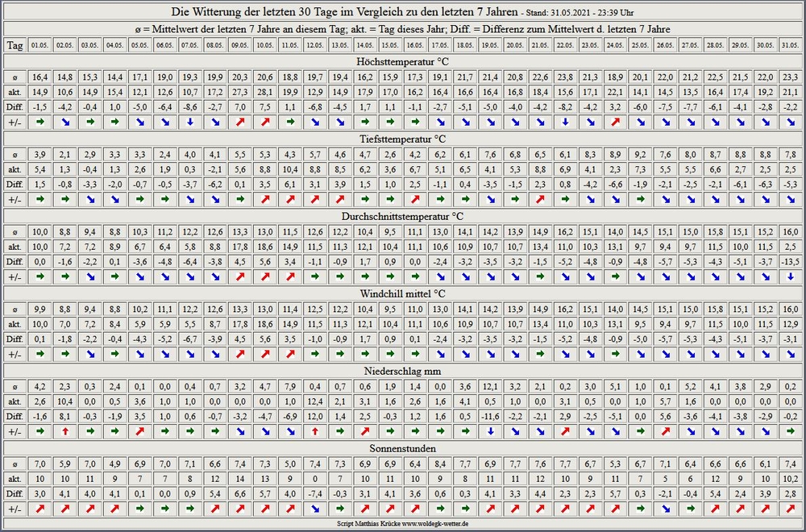Image resolution: width=806 pixels, height=532 pixels.
Task: Click the Niederschlag mm section header
Action: click(403, 370)
